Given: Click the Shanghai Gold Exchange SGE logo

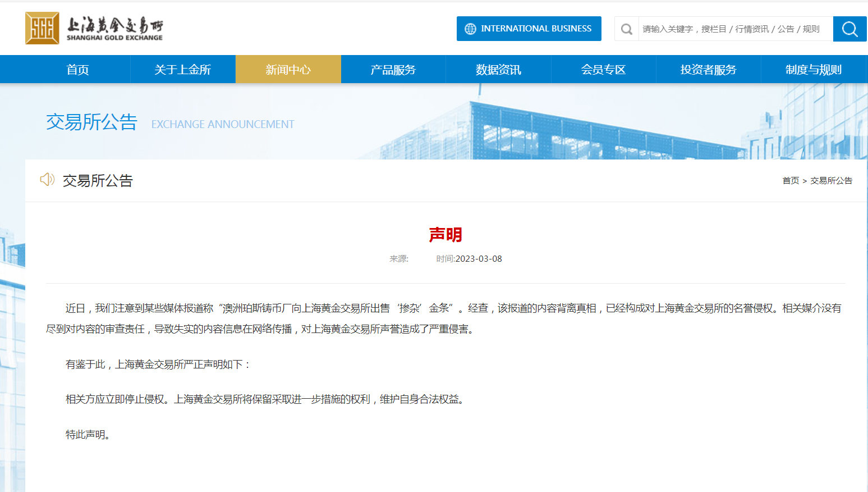Looking at the screenshot, I should pyautogui.click(x=94, y=28).
